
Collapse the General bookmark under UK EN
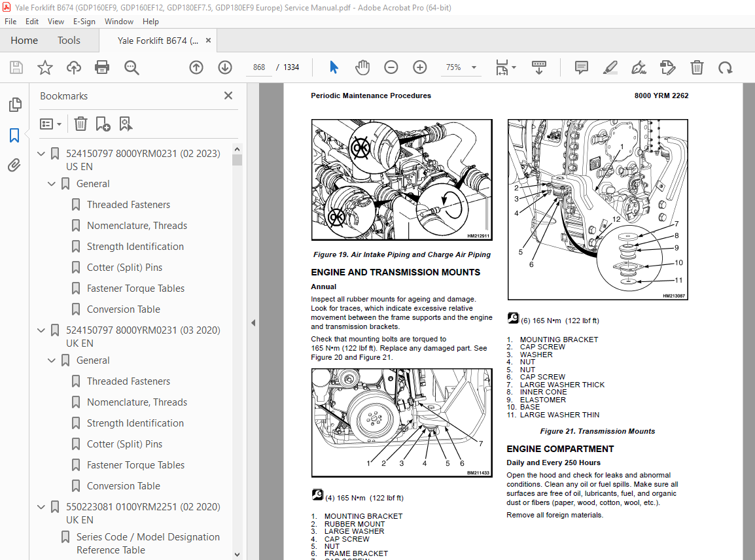click(52, 360)
